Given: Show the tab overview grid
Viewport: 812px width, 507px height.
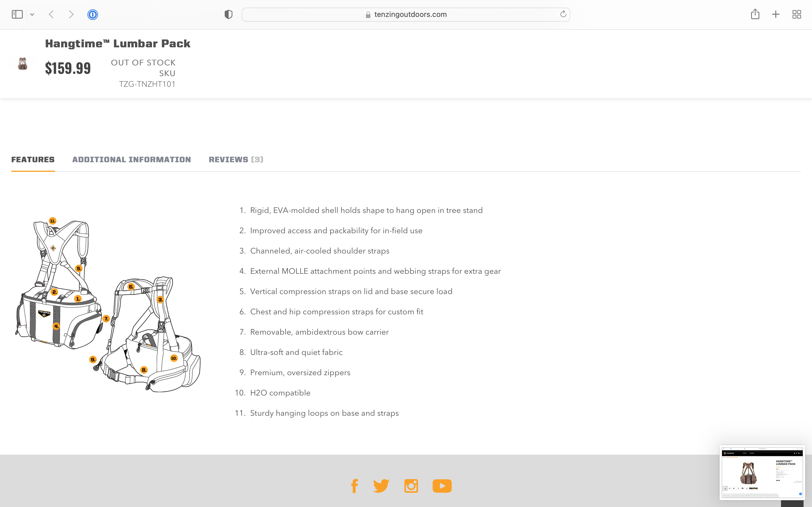Looking at the screenshot, I should (x=796, y=14).
